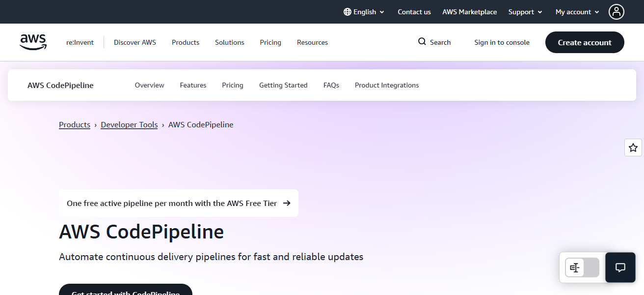Open the Developer Tools breadcrumb link
This screenshot has width=644, height=295.
point(129,124)
